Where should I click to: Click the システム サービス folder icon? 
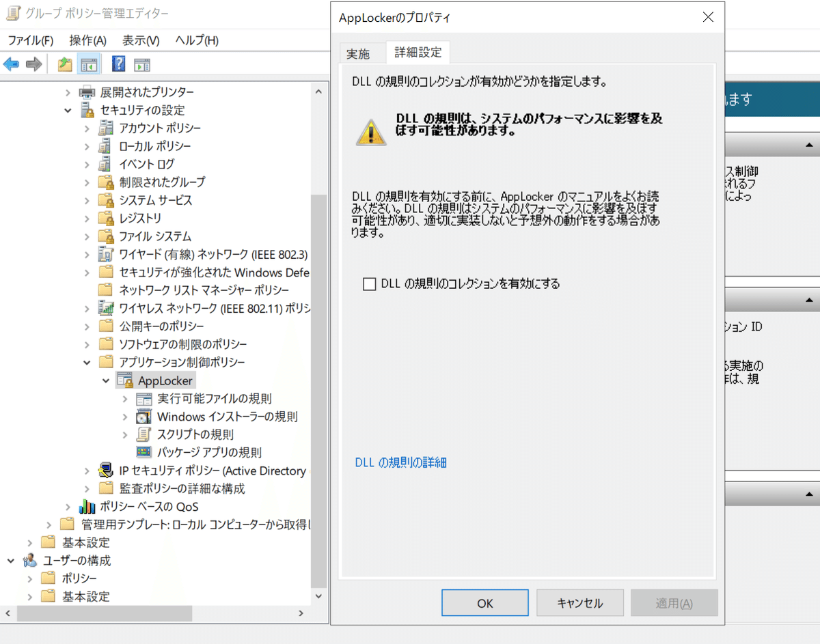point(105,200)
